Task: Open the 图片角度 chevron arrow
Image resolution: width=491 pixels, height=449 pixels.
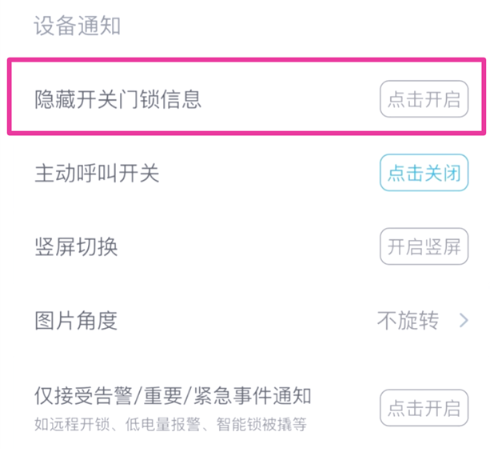Action: pyautogui.click(x=464, y=320)
